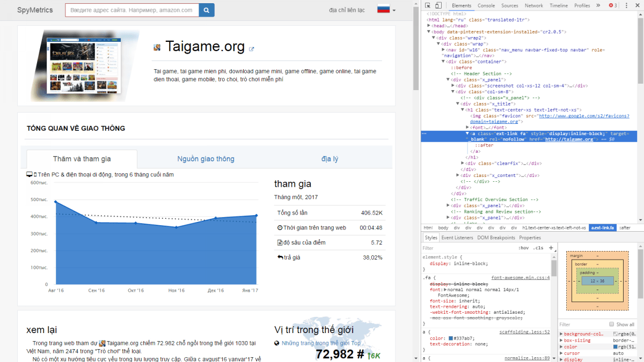Follow the http://taigame.org href link in DOM

pos(569,139)
